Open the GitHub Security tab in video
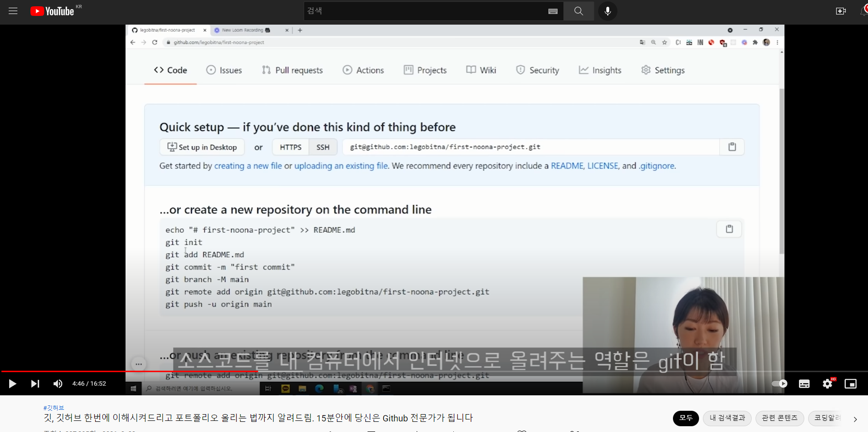 (x=537, y=70)
